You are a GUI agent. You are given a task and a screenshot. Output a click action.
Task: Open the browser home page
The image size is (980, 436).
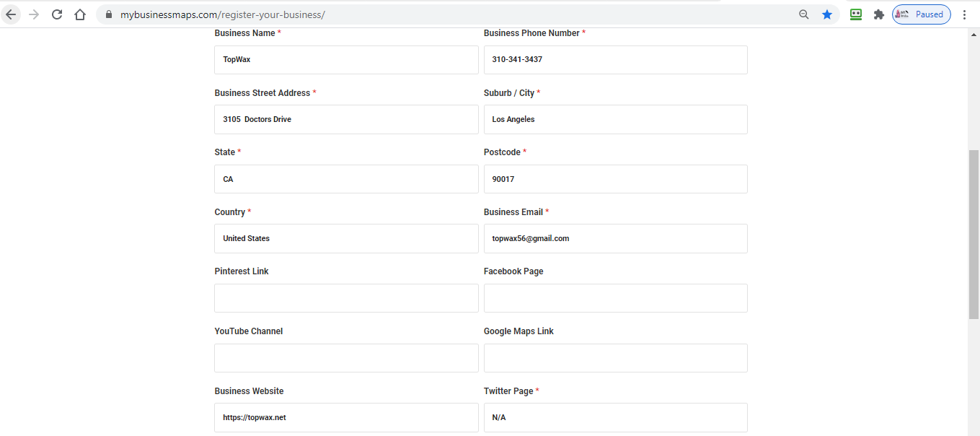click(80, 14)
